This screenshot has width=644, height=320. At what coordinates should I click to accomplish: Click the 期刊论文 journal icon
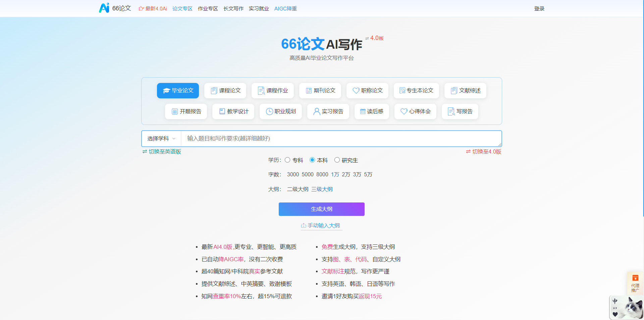(309, 91)
